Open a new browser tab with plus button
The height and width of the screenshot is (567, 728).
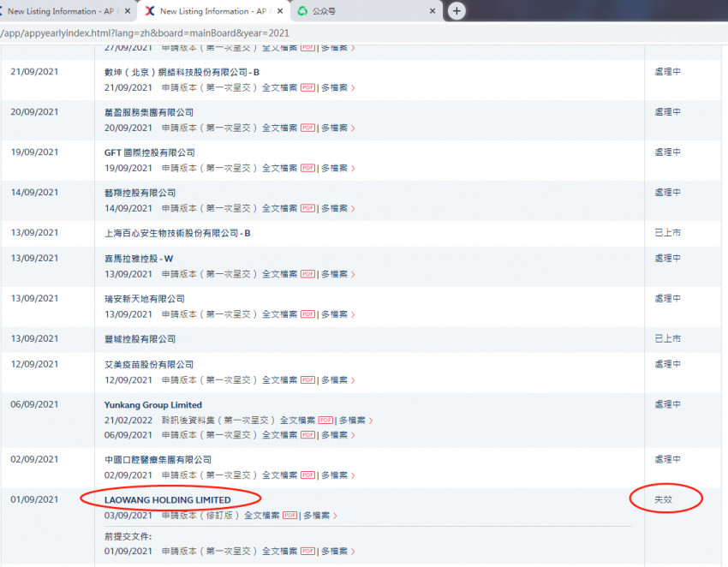[x=456, y=11]
